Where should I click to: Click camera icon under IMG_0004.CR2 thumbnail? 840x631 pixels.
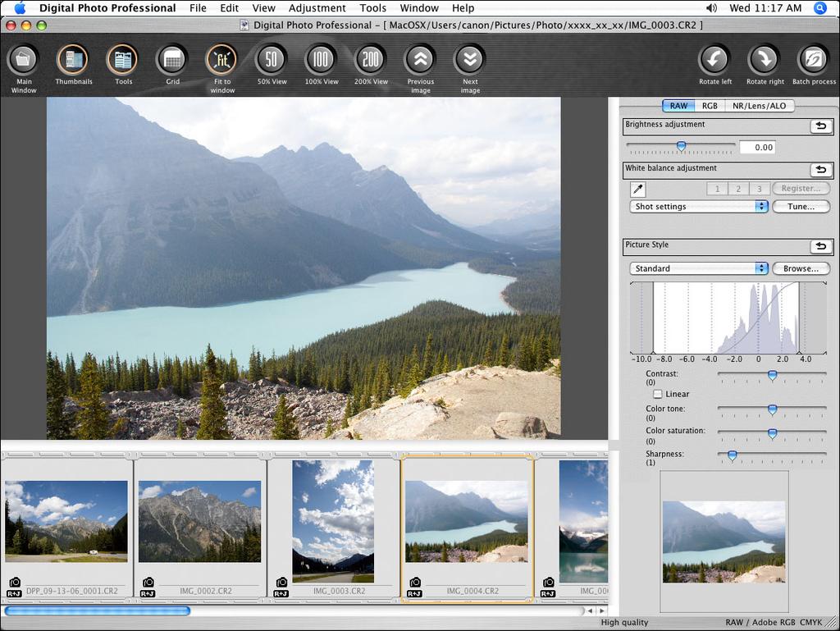pos(414,583)
